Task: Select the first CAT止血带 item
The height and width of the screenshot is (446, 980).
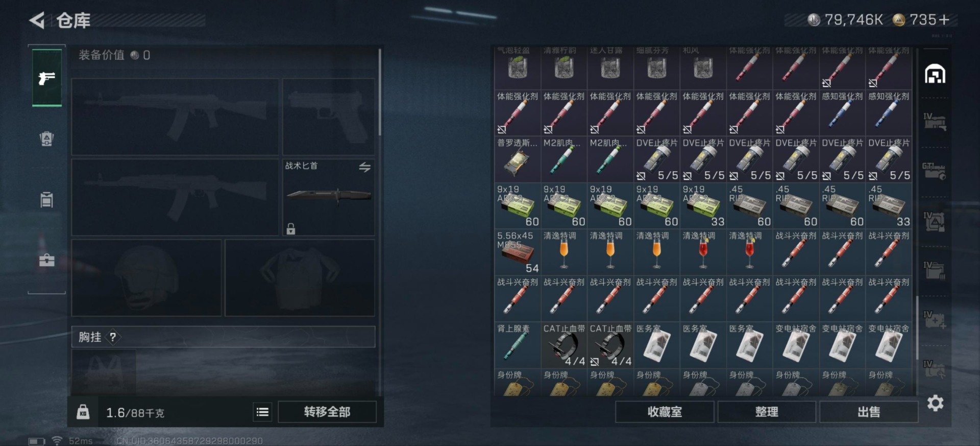Action: [563, 345]
